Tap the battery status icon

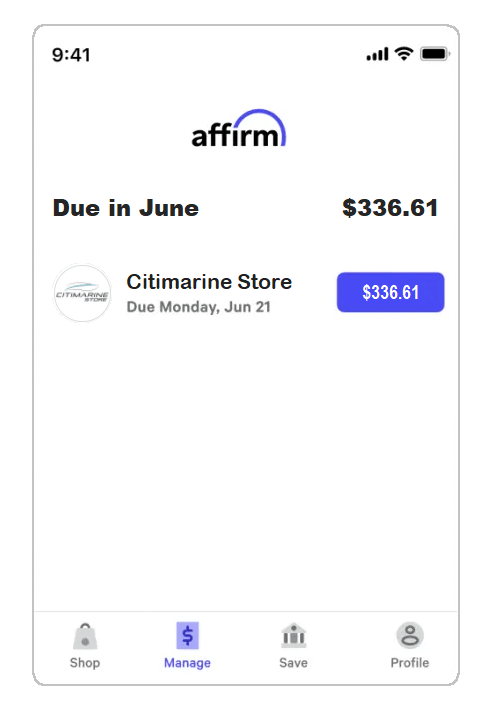click(x=435, y=54)
